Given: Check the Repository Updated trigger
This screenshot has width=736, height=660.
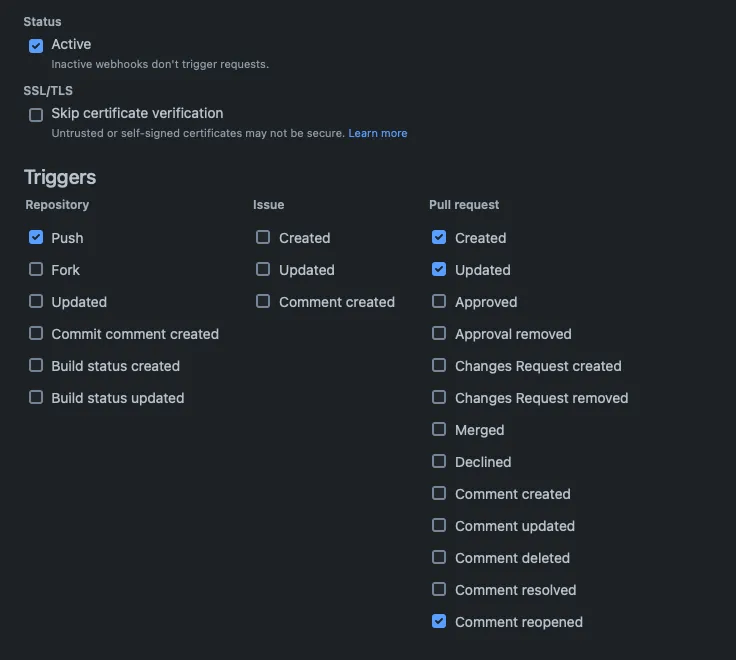Looking at the screenshot, I should point(36,302).
